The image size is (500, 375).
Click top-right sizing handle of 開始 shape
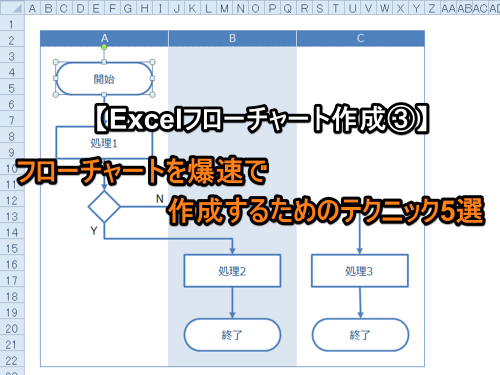point(152,62)
